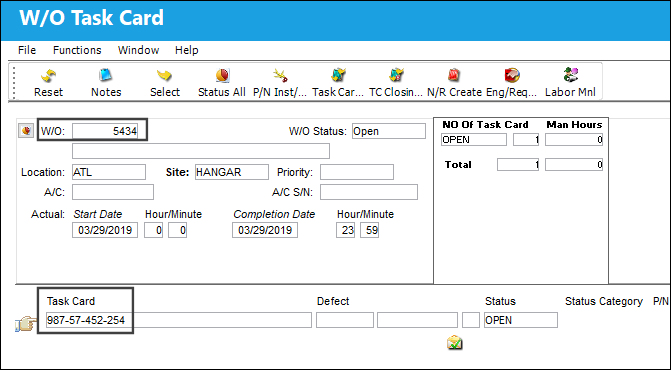Open the P/N Inst/... toolbar icon

(x=280, y=76)
